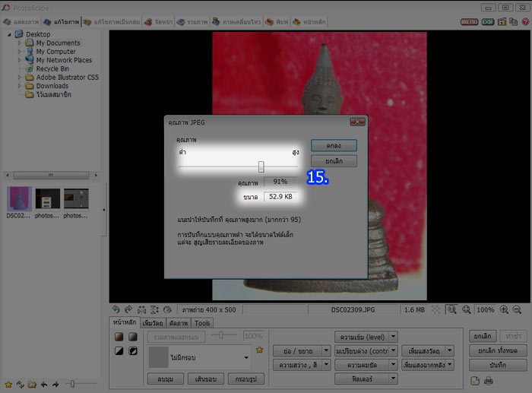532x393 pixels.
Task: Switch to the ตัดภาพ crop tab
Action: coord(179,323)
